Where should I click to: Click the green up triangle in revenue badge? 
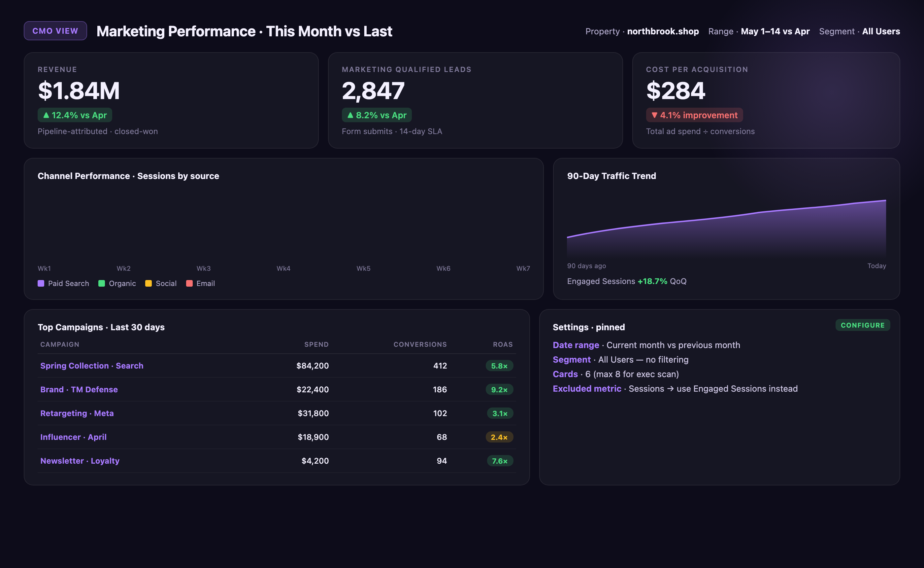click(46, 115)
